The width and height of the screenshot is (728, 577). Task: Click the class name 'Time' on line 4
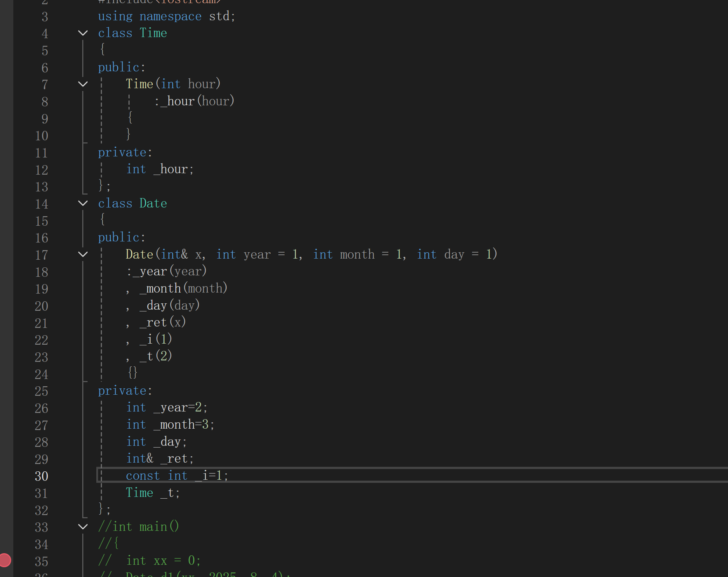pos(153,33)
